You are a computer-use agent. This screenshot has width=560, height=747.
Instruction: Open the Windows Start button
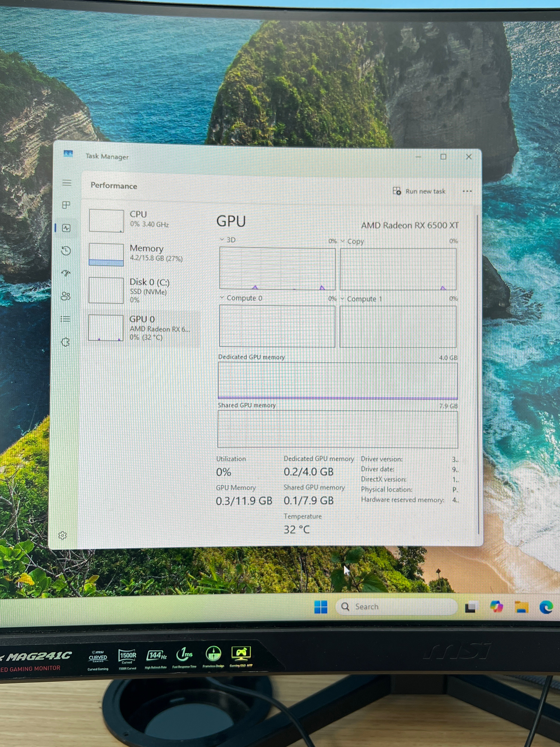321,607
